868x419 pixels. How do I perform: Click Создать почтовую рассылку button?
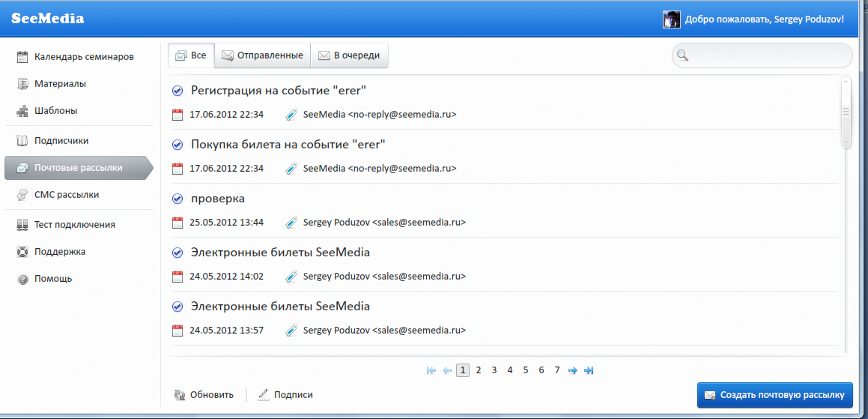click(x=775, y=395)
